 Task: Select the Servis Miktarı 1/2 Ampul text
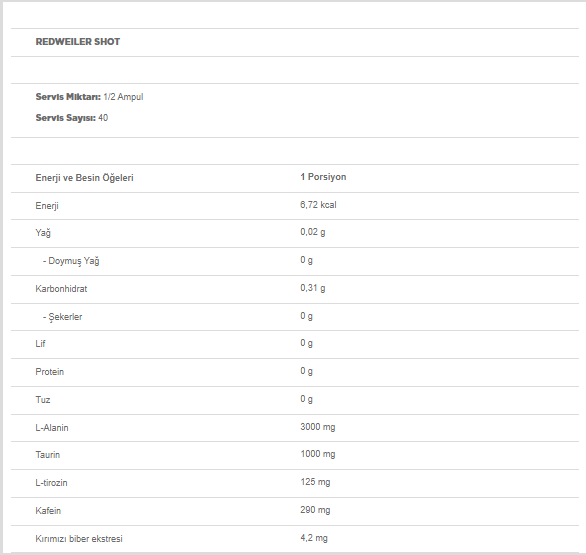[89, 97]
